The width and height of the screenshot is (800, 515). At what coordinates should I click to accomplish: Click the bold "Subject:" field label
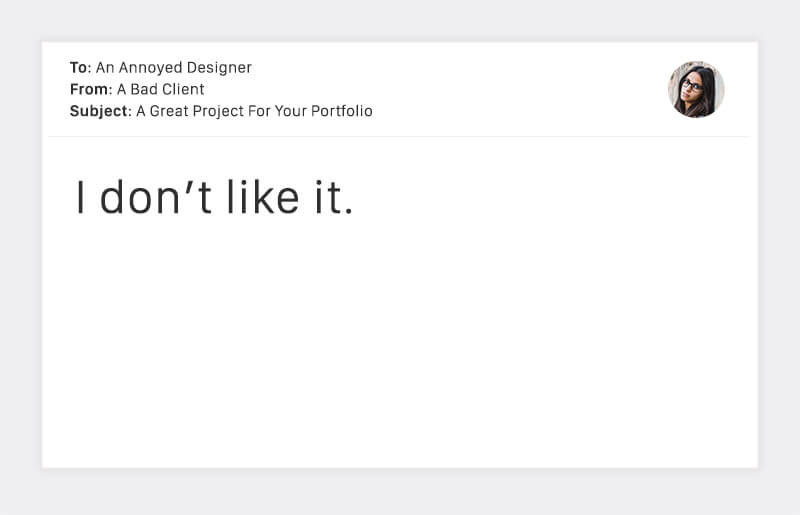pos(100,111)
